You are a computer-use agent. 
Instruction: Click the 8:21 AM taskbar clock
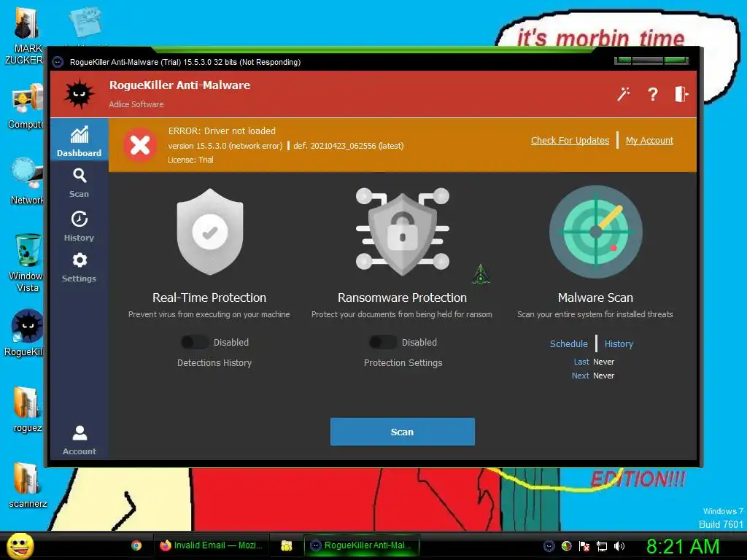[x=683, y=546]
